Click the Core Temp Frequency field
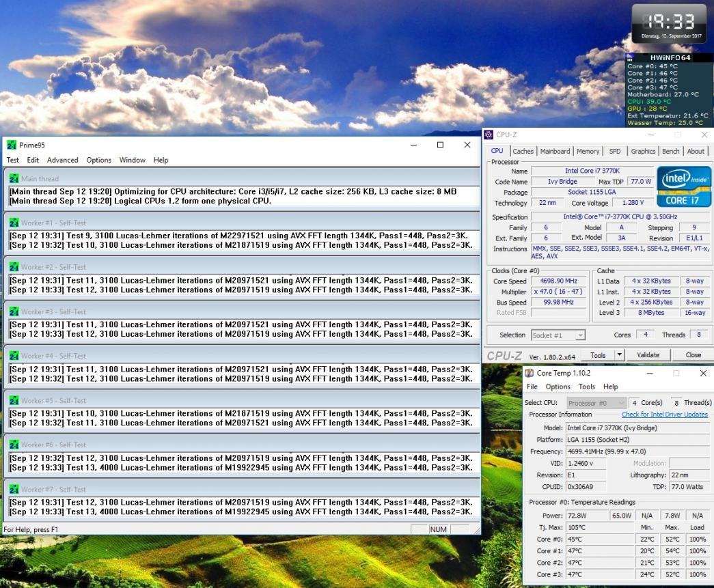Screen dimensions: 714x588 click(x=637, y=452)
